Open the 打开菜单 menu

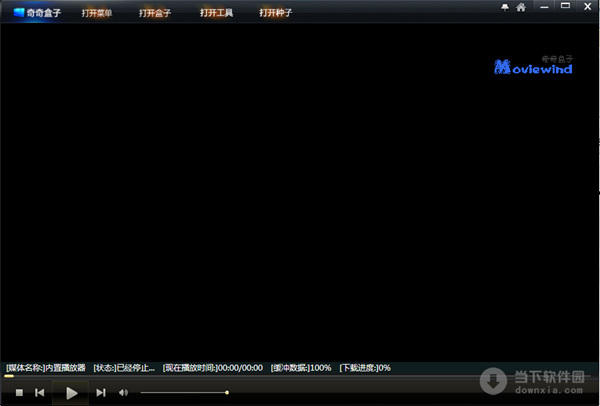97,13
